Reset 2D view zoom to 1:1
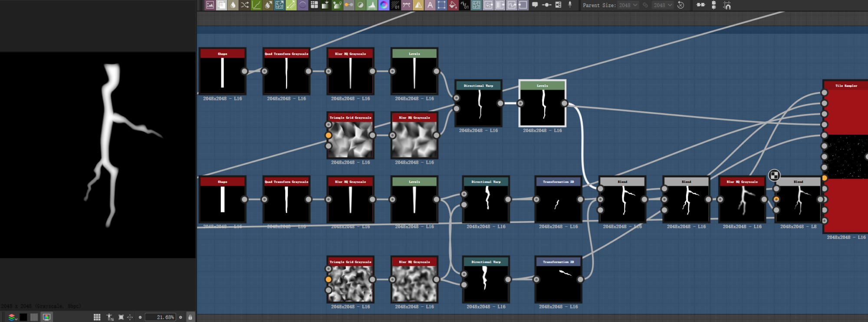 (x=130, y=317)
